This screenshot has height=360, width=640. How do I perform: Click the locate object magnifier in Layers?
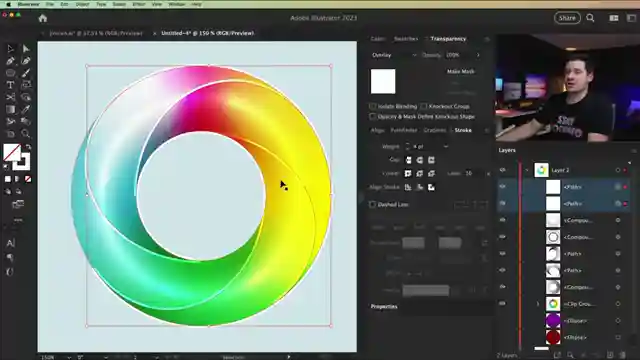tap(570, 355)
